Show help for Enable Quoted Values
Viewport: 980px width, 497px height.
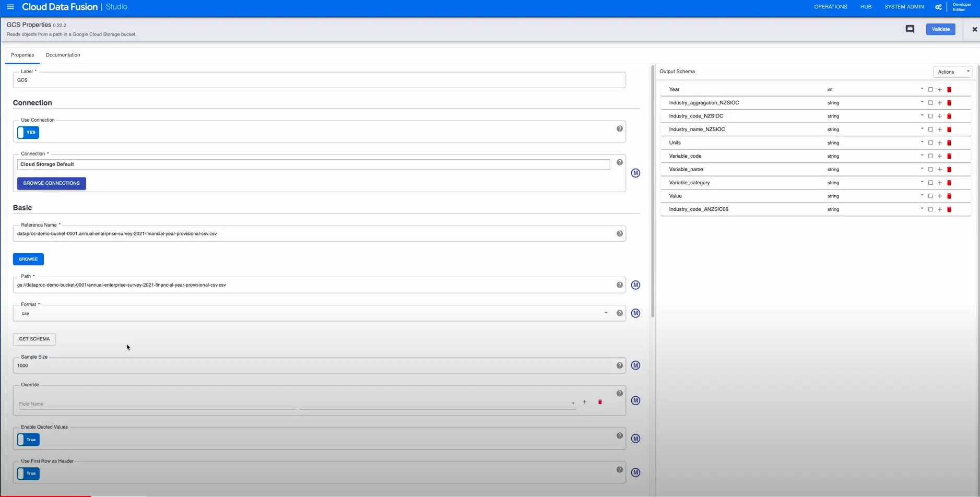click(620, 436)
